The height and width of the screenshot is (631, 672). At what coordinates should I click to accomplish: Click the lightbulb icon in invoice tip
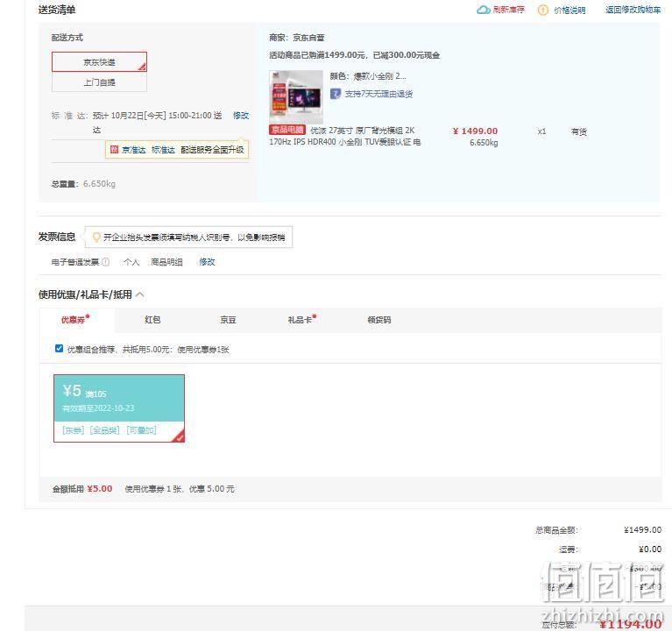tap(96, 237)
